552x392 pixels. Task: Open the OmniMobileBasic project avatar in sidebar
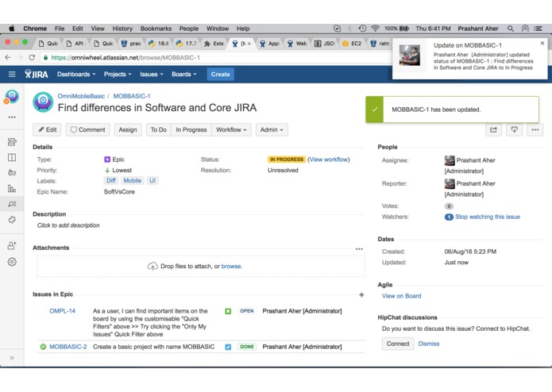12,96
